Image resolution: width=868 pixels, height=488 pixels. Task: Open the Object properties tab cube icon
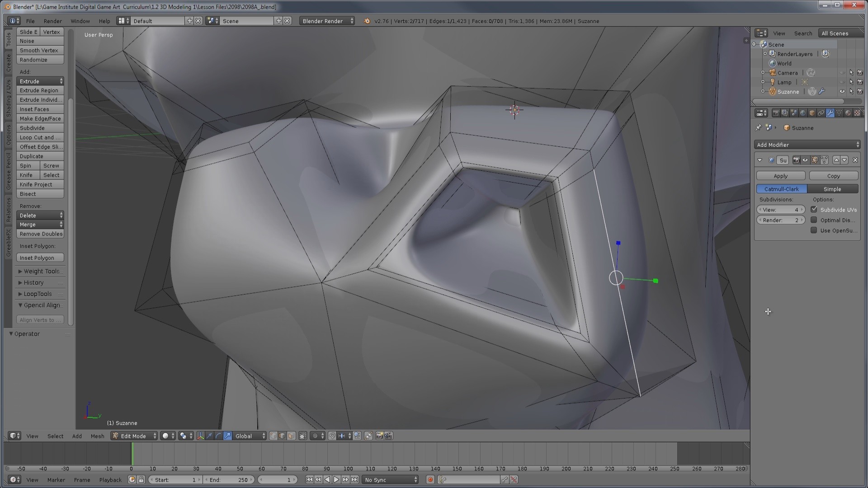pos(812,113)
